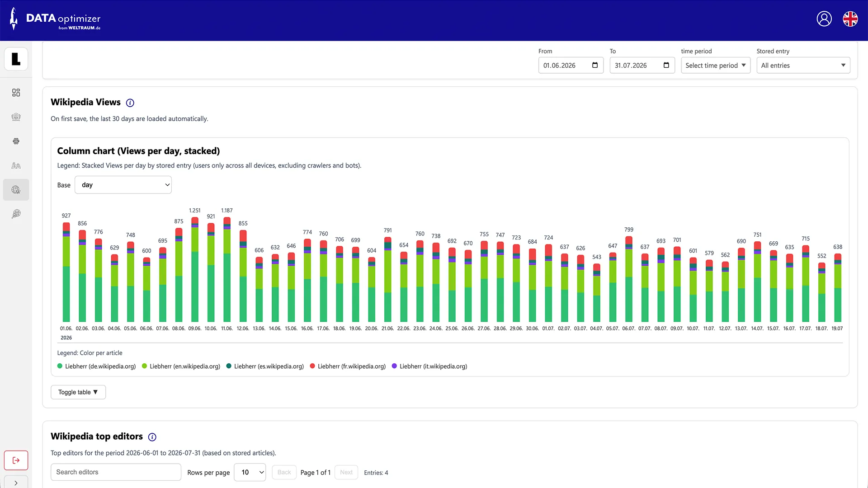Open the brain AI icon in sidebar
Viewport: 868px width, 488px height.
point(16,141)
